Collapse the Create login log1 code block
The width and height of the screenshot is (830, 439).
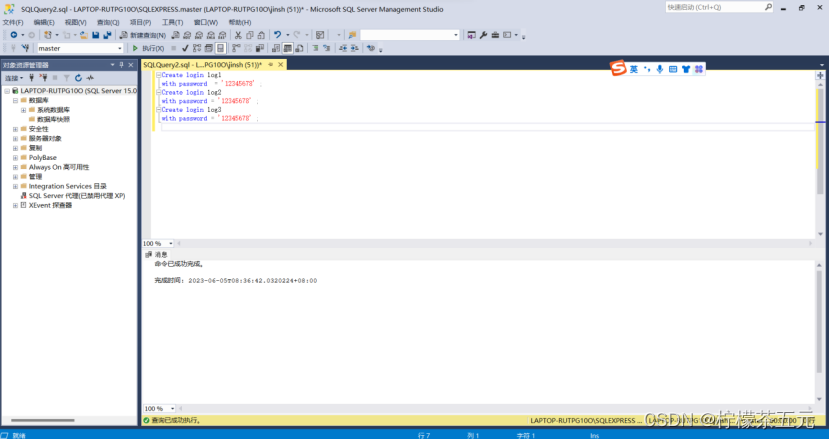tap(158, 75)
